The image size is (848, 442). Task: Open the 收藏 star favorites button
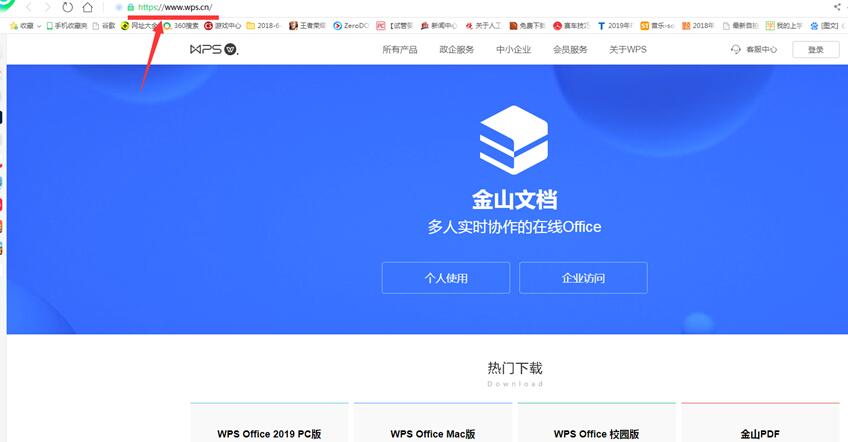[22, 25]
